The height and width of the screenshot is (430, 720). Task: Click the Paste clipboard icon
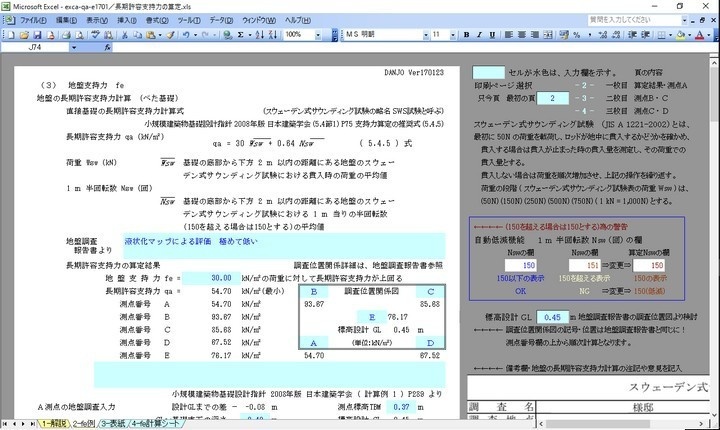151,35
